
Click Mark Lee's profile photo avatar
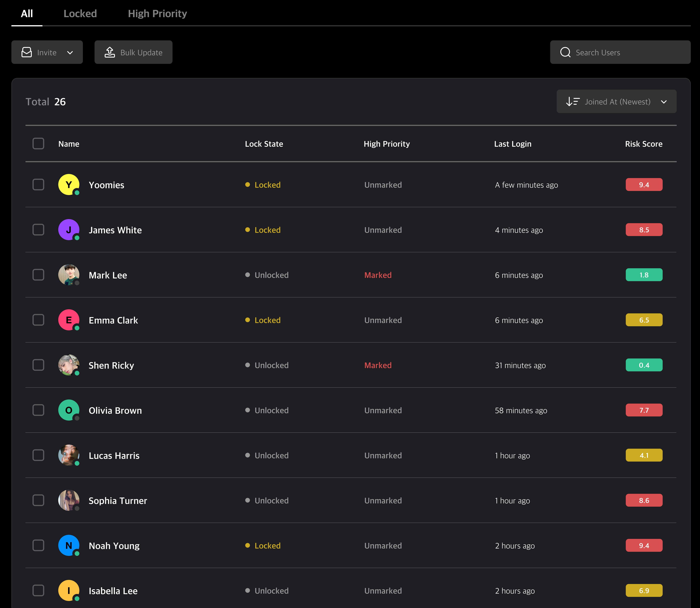click(69, 275)
